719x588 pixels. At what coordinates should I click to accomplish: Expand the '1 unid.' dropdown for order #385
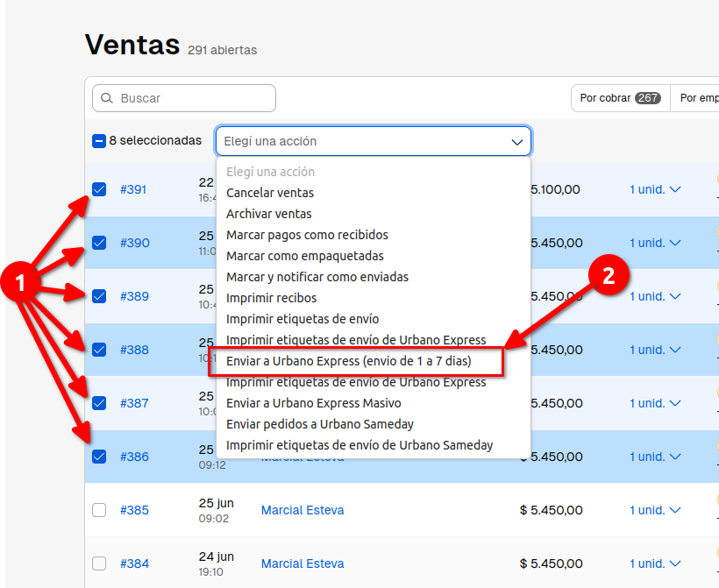click(x=655, y=510)
